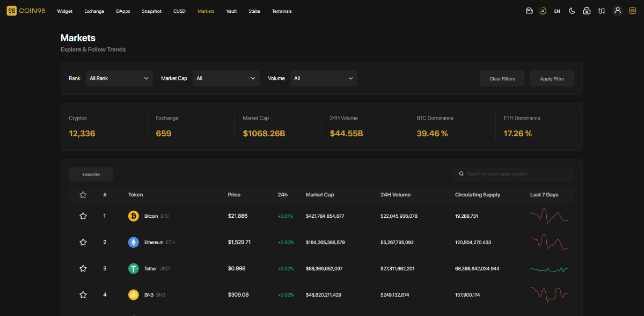This screenshot has width=644, height=316.
Task: Click BNB's 7-day sparkline chart
Action: coord(549,295)
